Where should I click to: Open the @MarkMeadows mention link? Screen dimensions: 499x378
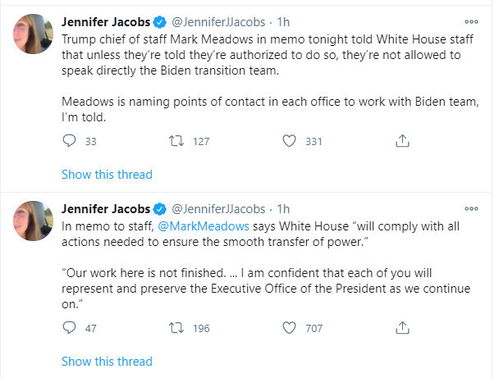203,226
